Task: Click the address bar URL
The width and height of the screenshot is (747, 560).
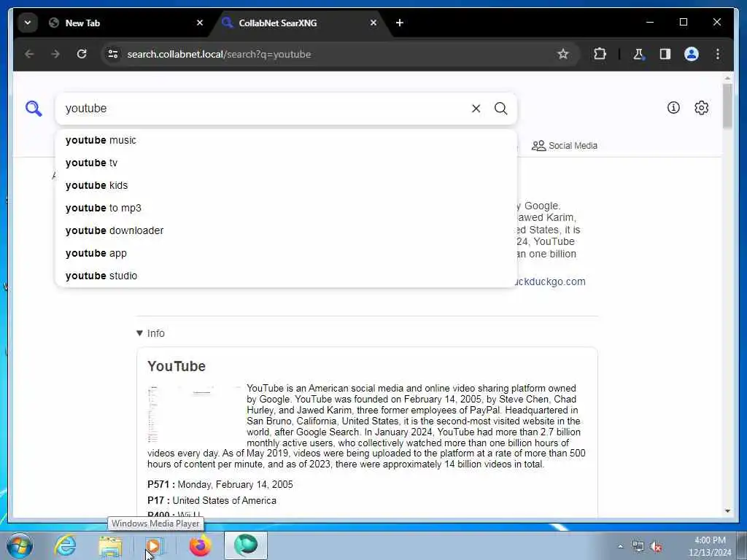Action: (x=219, y=54)
